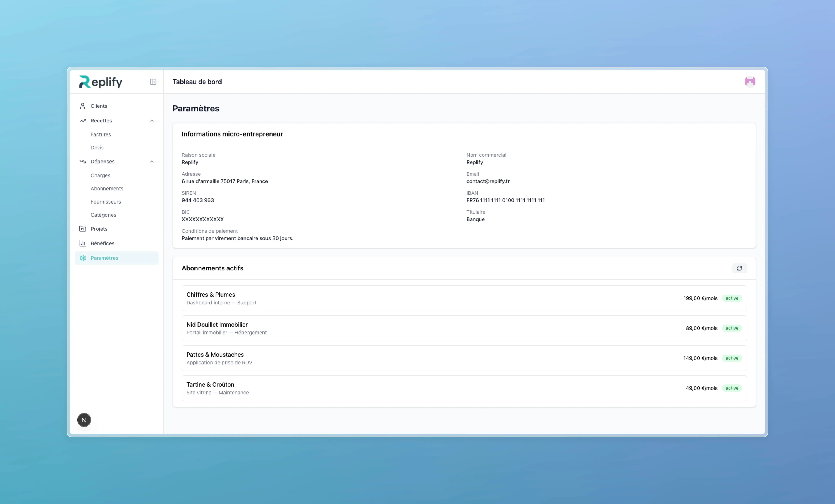Image resolution: width=835 pixels, height=504 pixels.
Task: Click the Paramètres gear icon
Action: (x=82, y=258)
